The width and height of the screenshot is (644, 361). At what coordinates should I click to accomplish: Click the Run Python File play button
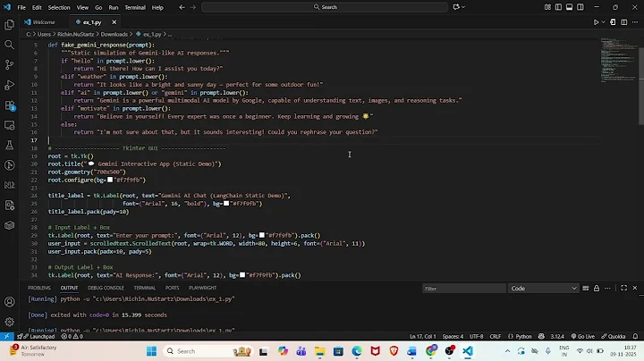[596, 22]
